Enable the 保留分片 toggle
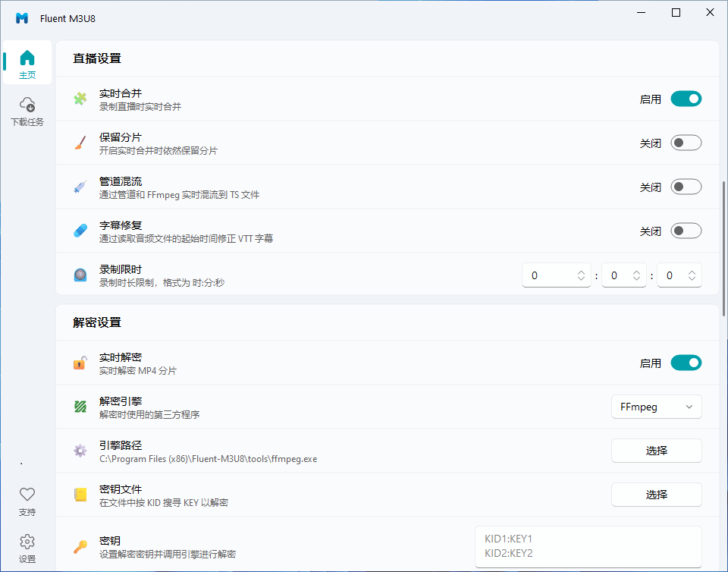728x572 pixels. point(686,143)
